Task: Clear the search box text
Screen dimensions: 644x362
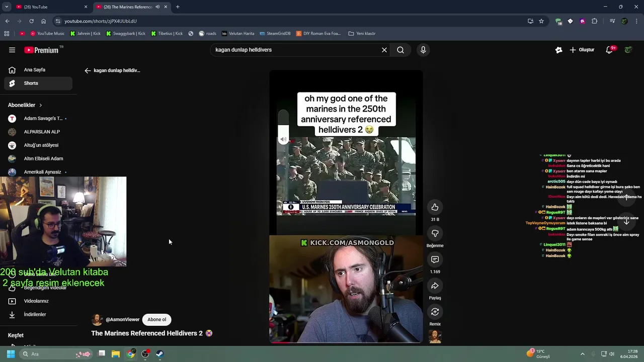Action: pyautogui.click(x=384, y=50)
